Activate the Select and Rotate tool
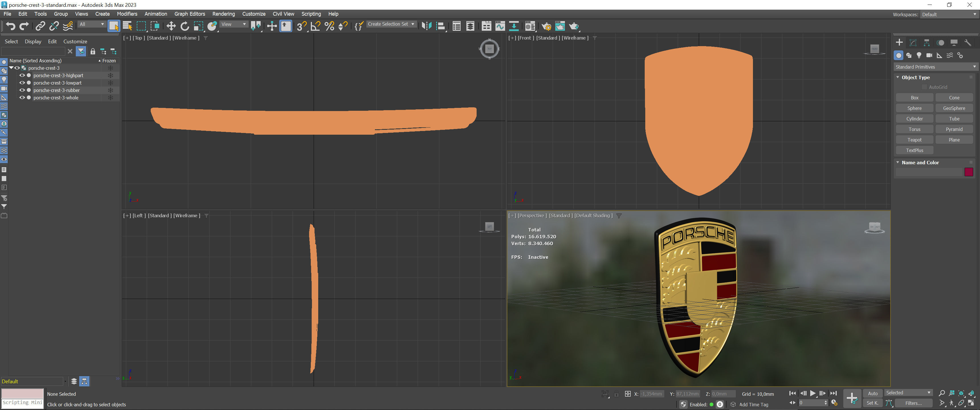 click(x=185, y=26)
